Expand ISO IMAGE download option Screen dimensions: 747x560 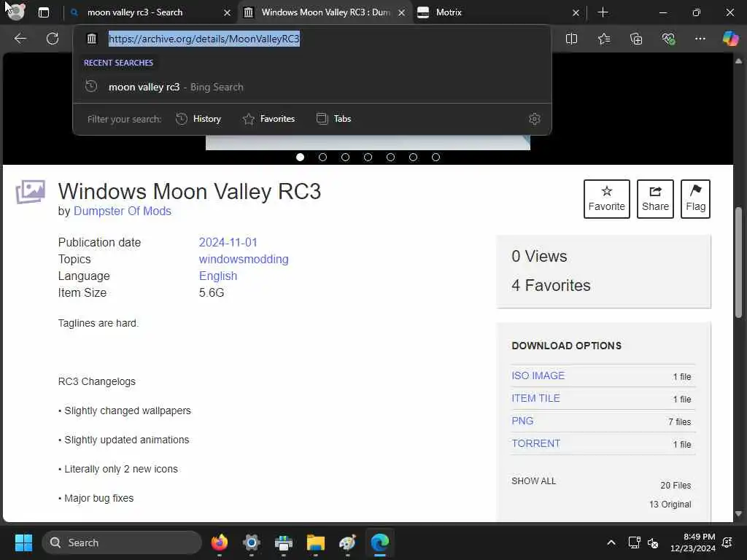tap(538, 376)
